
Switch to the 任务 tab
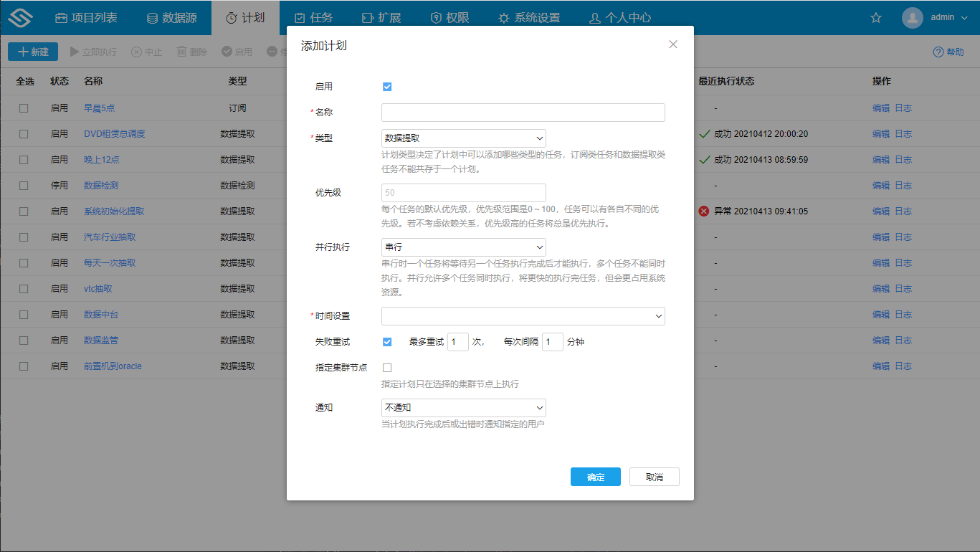(313, 16)
